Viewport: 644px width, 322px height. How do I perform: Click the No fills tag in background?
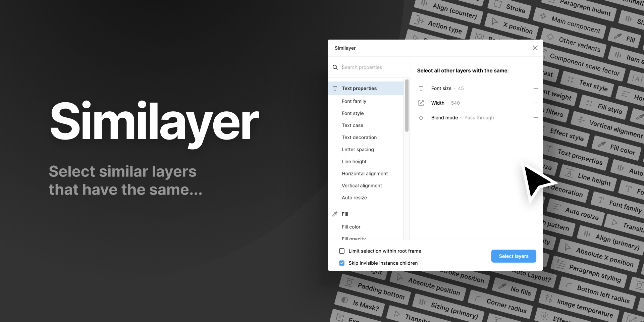pyautogui.click(x=515, y=289)
